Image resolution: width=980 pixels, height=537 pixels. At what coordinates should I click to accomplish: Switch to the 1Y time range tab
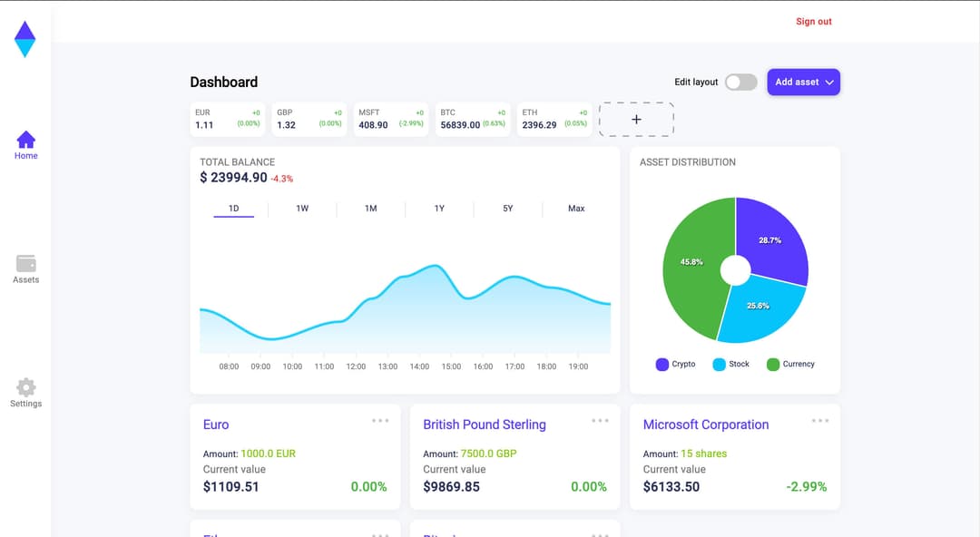[x=439, y=209]
